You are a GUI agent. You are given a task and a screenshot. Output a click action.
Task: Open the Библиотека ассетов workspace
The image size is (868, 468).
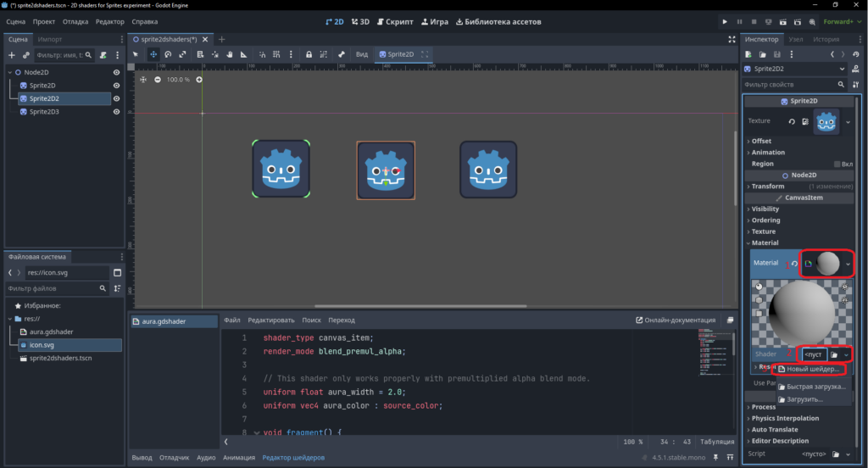[498, 21]
